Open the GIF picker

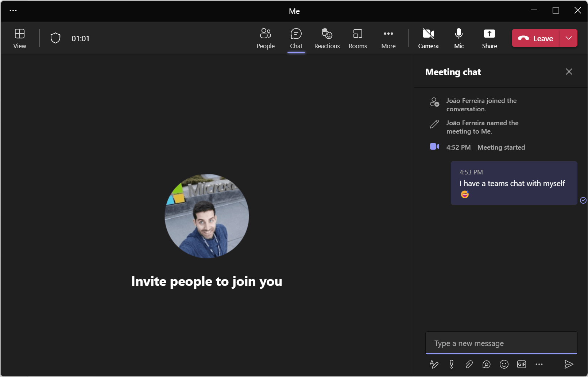pyautogui.click(x=522, y=364)
